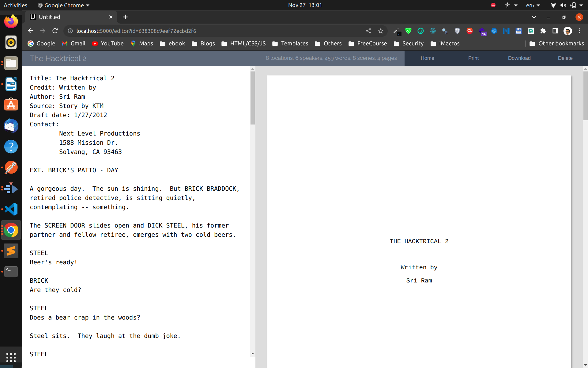The width and height of the screenshot is (588, 368).
Task: Click the editor pane vertical scrollbar thumb
Action: click(x=253, y=98)
